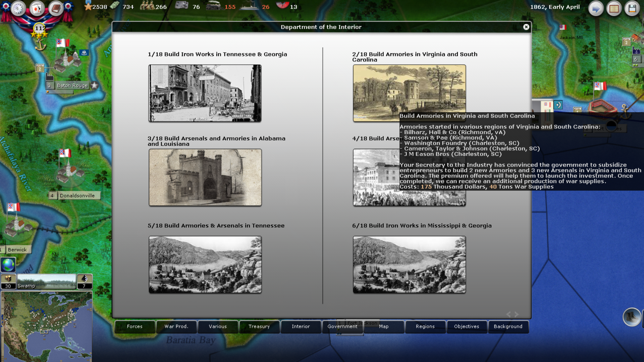Click the supply crate icon showing 30
This screenshot has height=362, width=644.
point(8,282)
